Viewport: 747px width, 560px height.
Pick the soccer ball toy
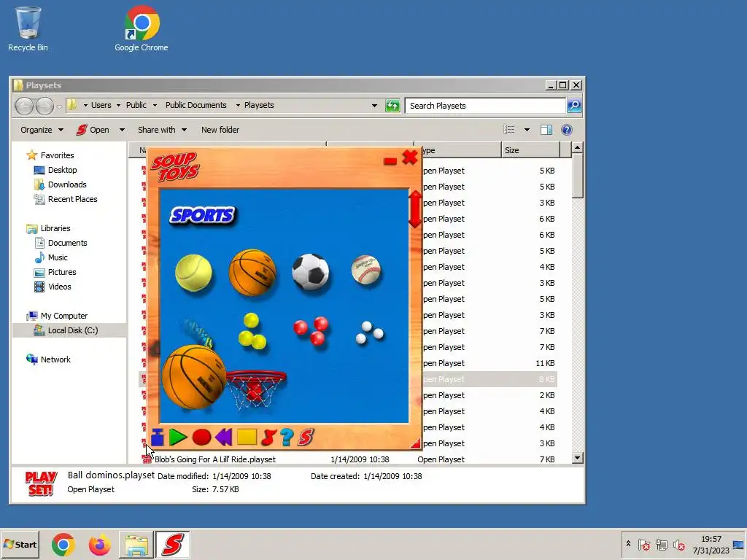tap(311, 272)
